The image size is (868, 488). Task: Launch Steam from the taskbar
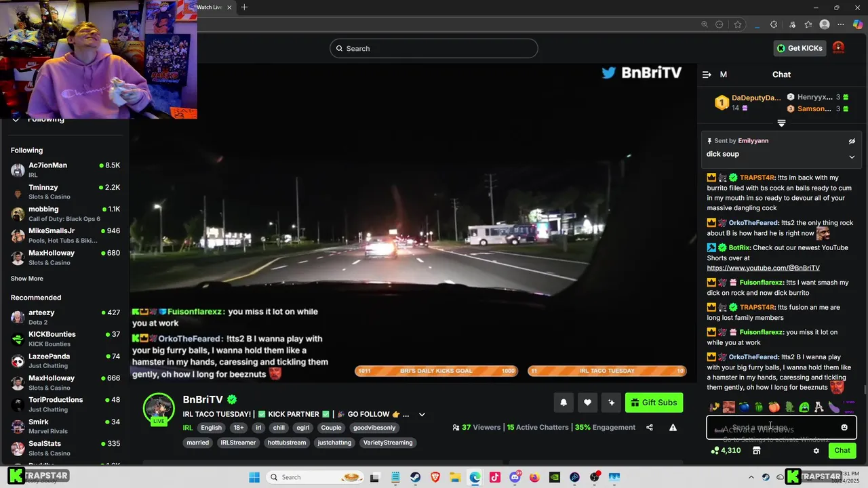click(415, 477)
